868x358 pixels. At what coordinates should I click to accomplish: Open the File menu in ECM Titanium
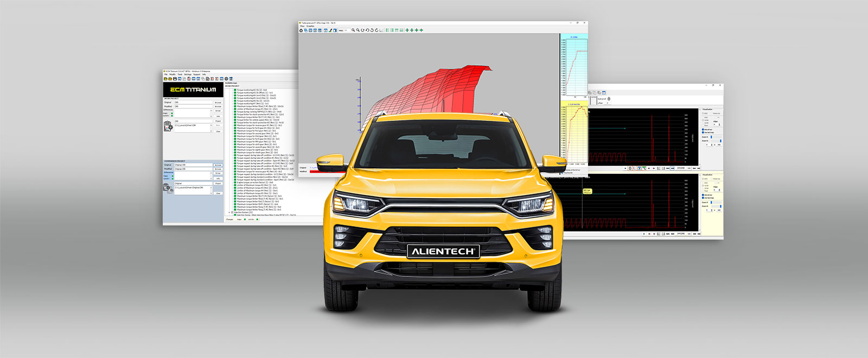click(166, 74)
